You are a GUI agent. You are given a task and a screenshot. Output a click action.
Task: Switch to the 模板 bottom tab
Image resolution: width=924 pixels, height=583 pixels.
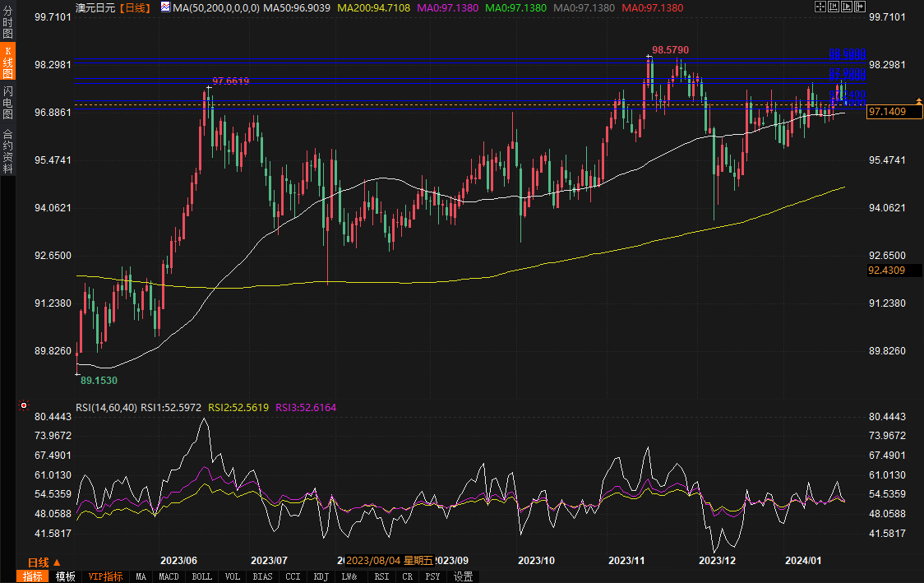(x=66, y=576)
